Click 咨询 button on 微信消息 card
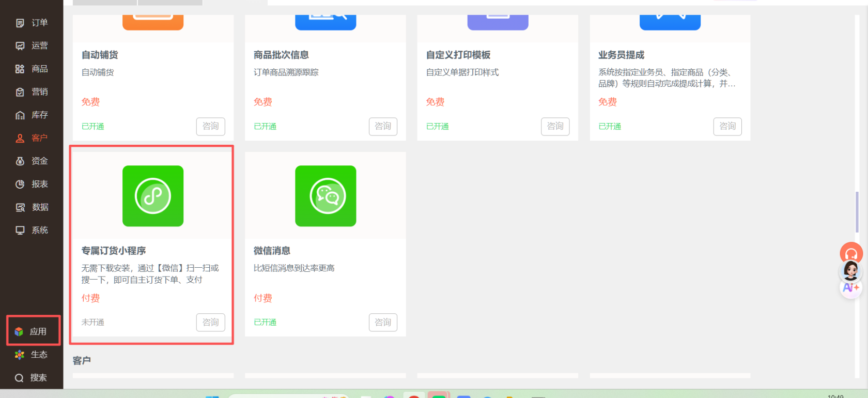 [x=383, y=322]
